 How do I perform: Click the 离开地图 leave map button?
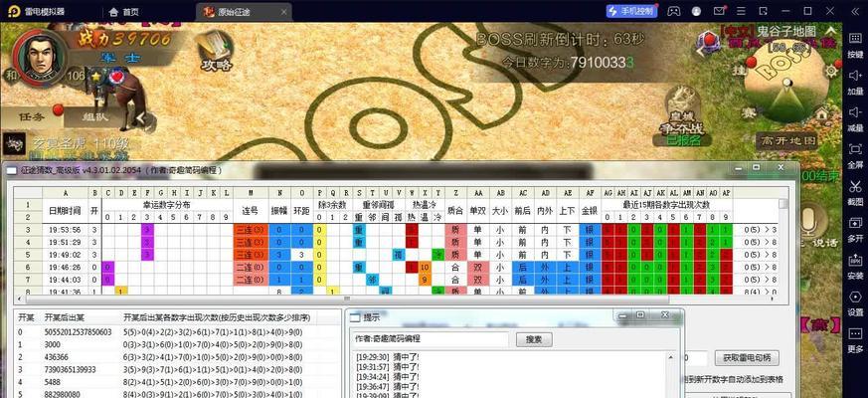coord(786,140)
